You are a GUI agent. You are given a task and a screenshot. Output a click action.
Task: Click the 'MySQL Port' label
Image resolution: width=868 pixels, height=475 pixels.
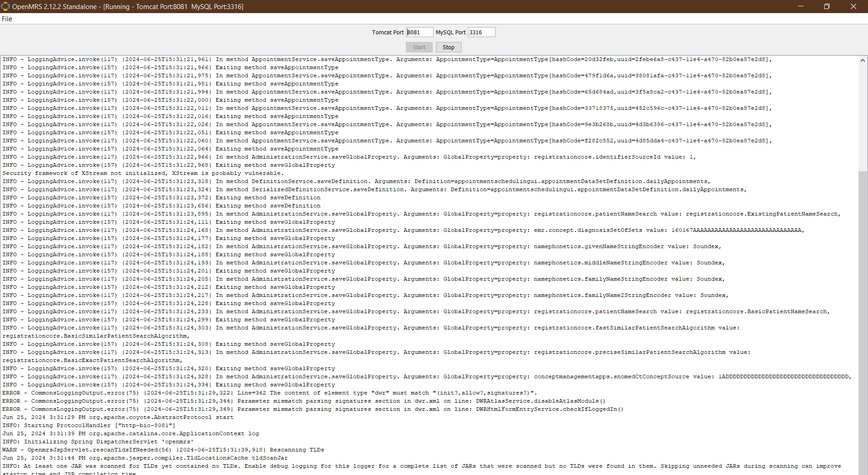point(451,33)
